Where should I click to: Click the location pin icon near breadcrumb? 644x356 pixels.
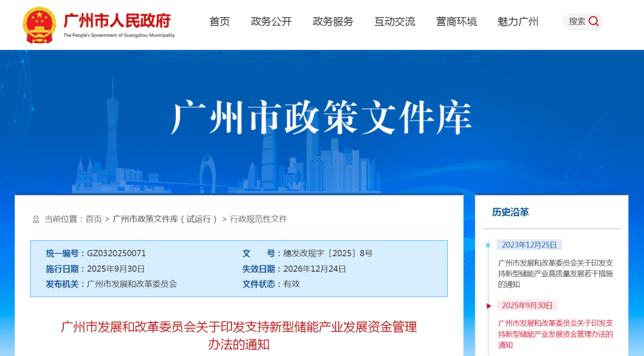(36, 219)
